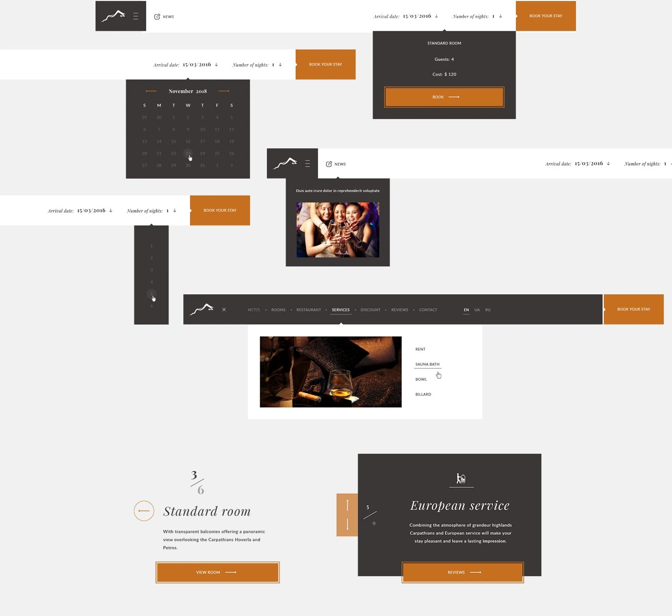Open Arrival date dropdown above the calendar
Viewport: 672px width, 616px height.
point(186,65)
